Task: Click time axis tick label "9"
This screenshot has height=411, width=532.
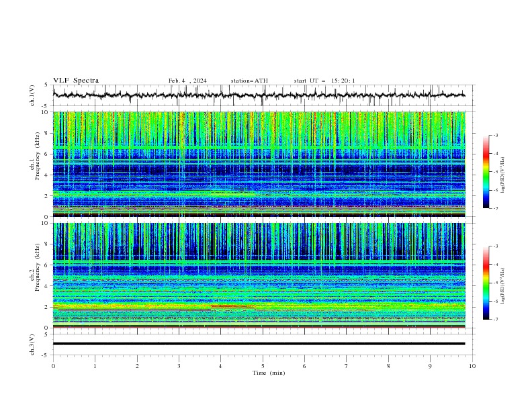Action: click(x=430, y=366)
